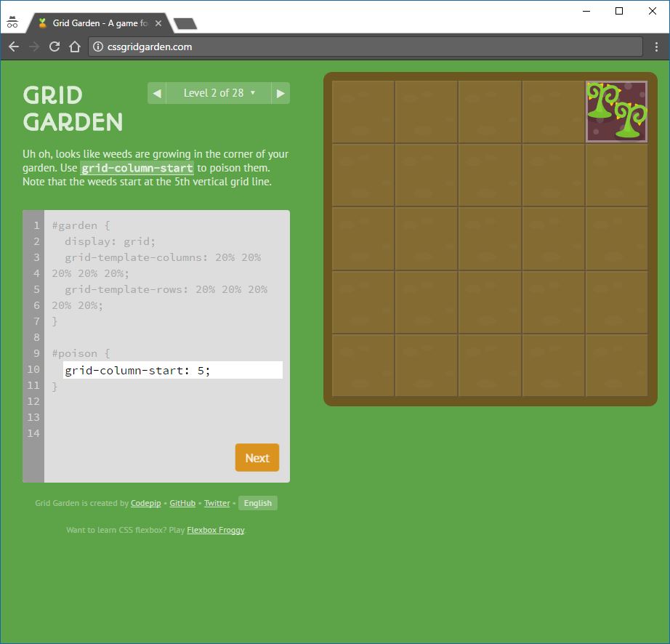
Task: Open the GitHub link
Action: tap(182, 503)
